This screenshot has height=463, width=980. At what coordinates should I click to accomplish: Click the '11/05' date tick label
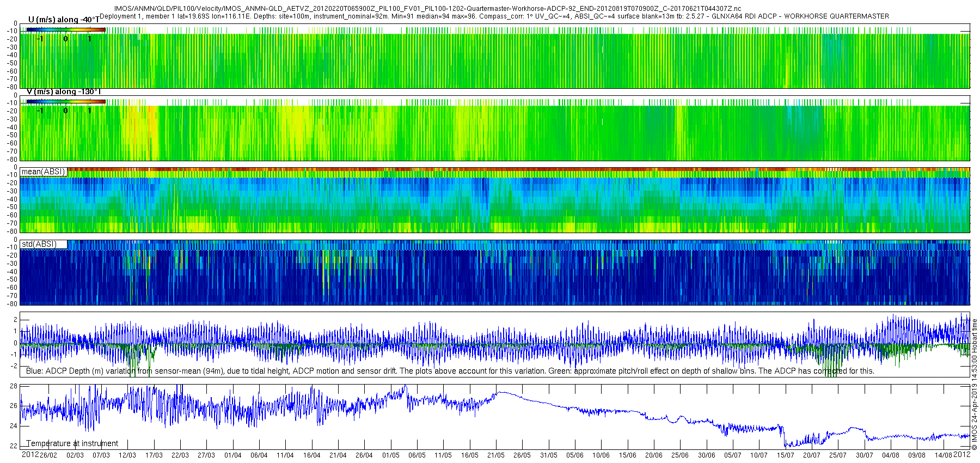coord(443,455)
